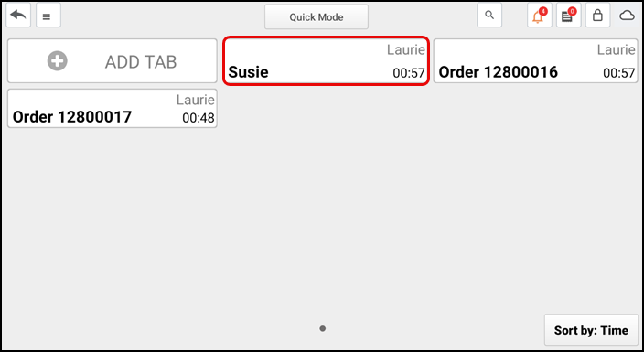Change the Sort by: Time option

click(591, 330)
